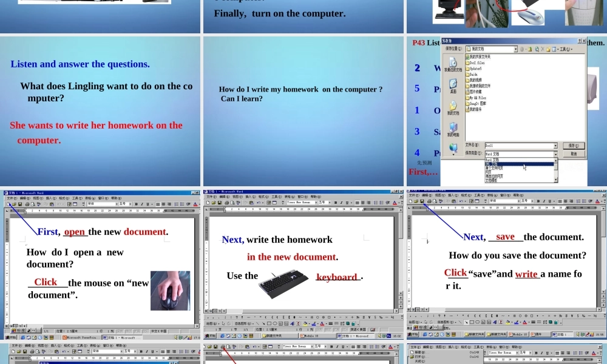Toggle Underline formatting in Word's toolbar
Image resolution: width=607 pixels, height=364 pixels.
click(147, 204)
